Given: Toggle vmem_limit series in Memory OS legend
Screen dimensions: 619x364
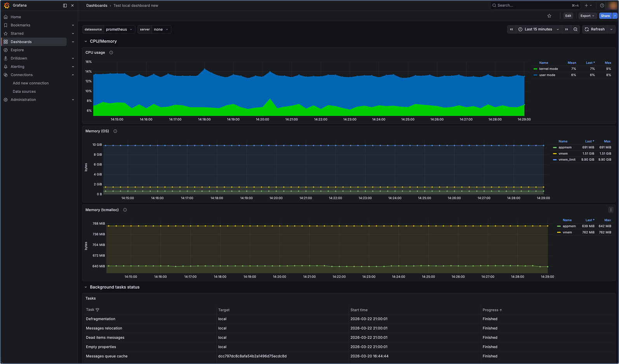Looking at the screenshot, I should pyautogui.click(x=567, y=160).
